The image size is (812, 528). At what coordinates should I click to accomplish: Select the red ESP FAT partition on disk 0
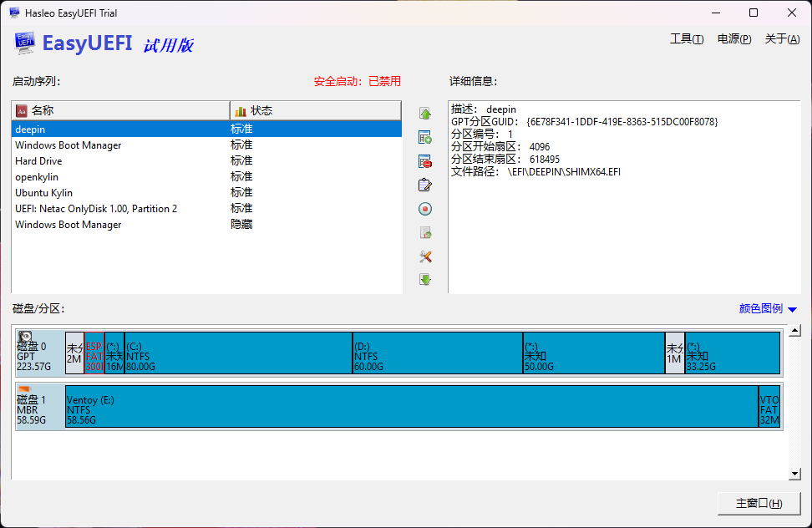(94, 353)
